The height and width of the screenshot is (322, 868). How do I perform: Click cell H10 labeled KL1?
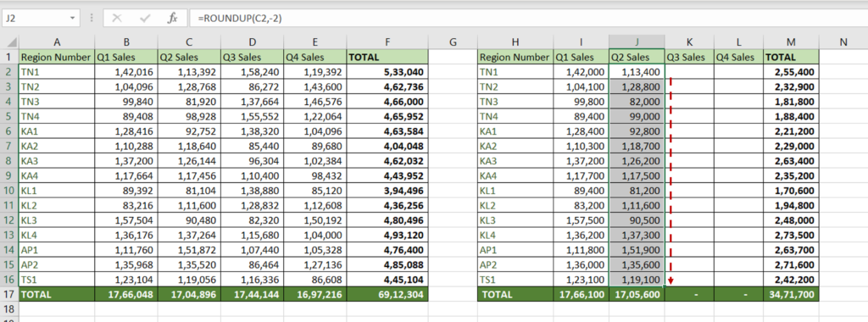point(515,191)
